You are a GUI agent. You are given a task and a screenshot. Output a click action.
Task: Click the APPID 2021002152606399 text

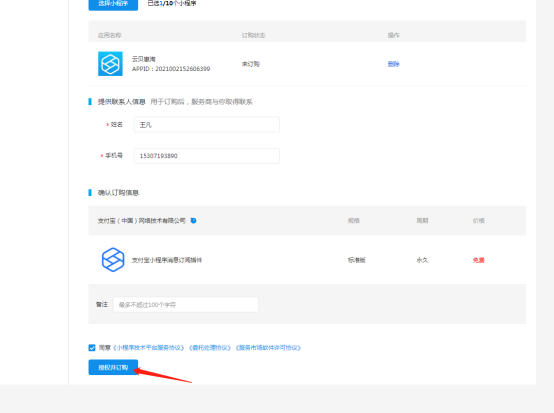coord(171,69)
